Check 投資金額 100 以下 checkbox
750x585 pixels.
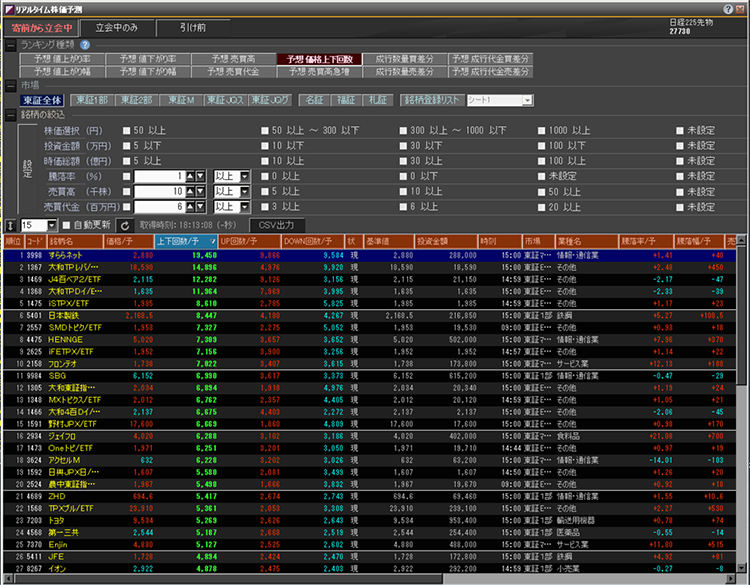point(541,146)
